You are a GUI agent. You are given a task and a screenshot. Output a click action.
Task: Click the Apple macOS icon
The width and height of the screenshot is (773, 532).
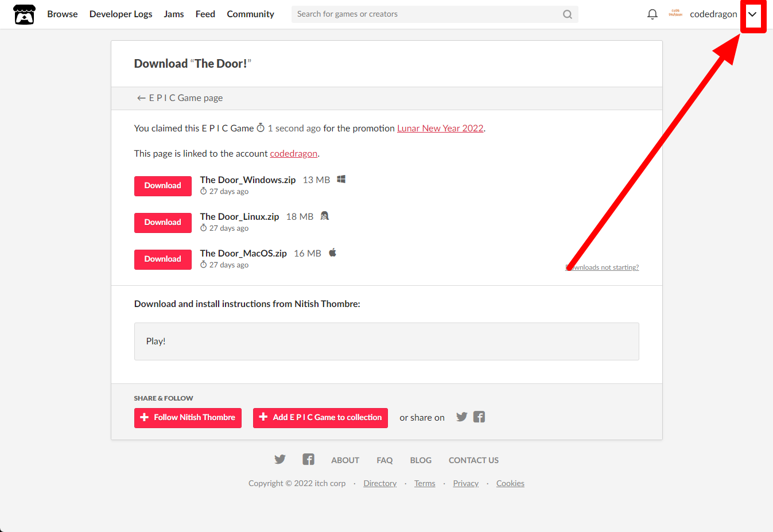point(332,253)
